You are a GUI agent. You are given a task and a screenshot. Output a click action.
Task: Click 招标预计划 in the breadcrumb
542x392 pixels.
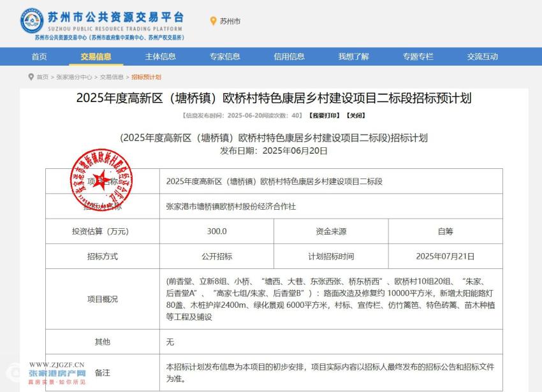[146, 77]
